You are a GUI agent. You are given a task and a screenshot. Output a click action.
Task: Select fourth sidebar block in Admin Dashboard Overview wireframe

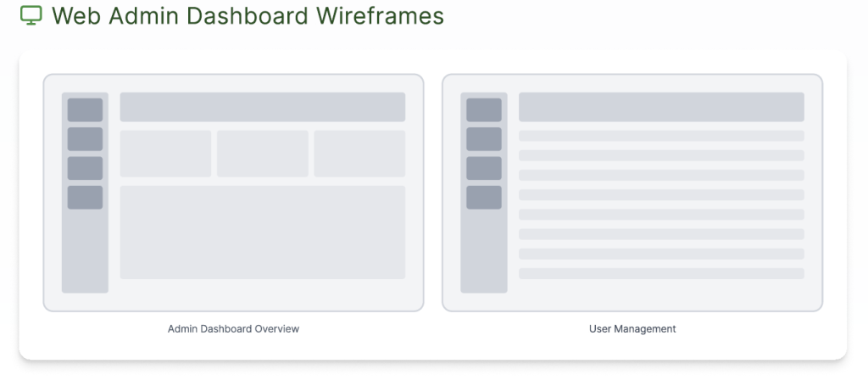pos(85,198)
